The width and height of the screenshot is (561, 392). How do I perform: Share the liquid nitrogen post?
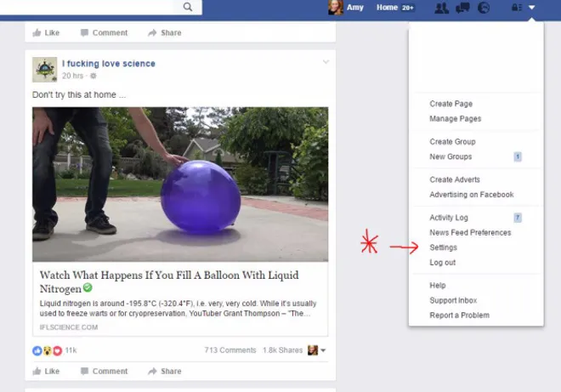click(165, 372)
